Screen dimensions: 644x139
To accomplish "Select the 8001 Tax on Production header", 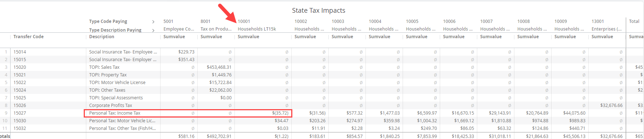I will (x=216, y=25).
